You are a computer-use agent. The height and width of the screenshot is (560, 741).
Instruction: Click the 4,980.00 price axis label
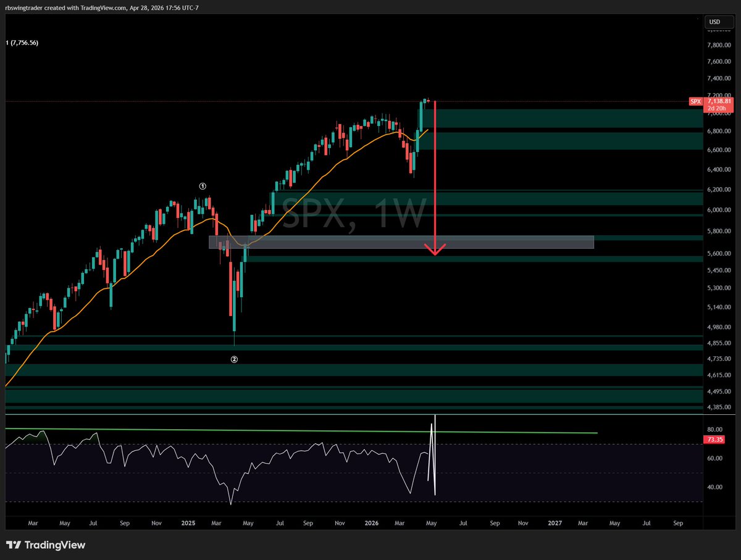(720, 327)
